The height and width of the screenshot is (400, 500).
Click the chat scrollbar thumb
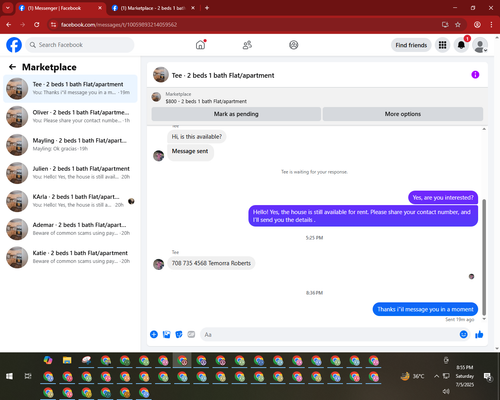point(484,257)
